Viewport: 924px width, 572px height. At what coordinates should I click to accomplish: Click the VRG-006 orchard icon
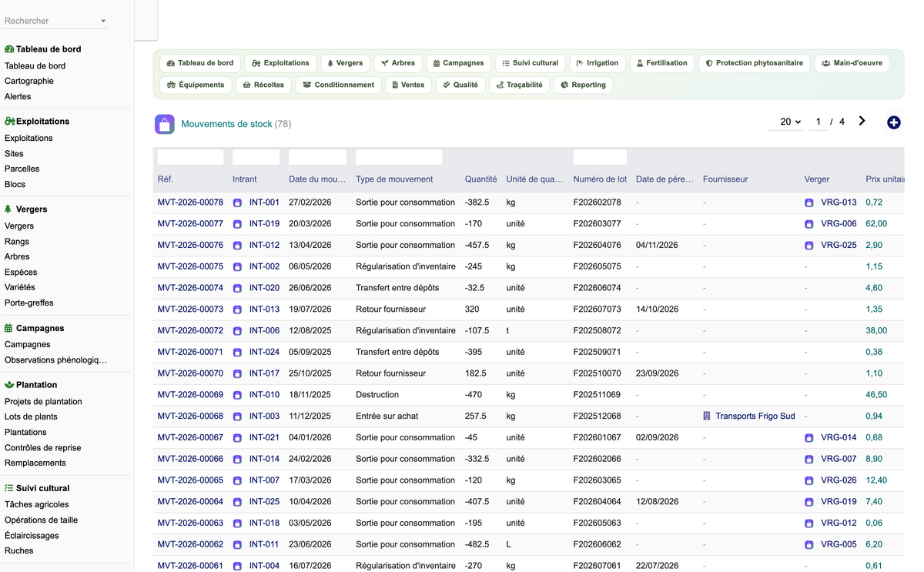[x=808, y=224]
